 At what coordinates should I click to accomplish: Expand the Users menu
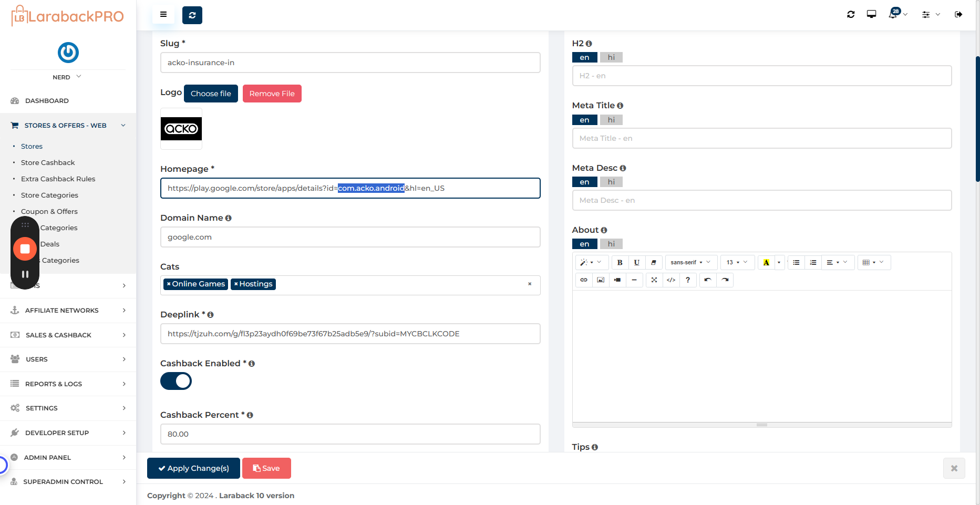pos(68,359)
